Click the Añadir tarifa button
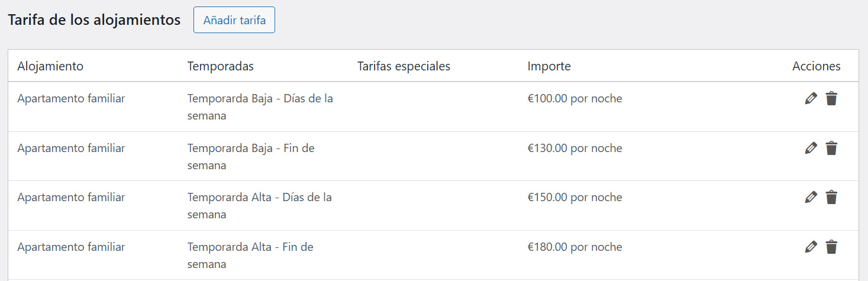The height and width of the screenshot is (281, 868). tap(234, 21)
